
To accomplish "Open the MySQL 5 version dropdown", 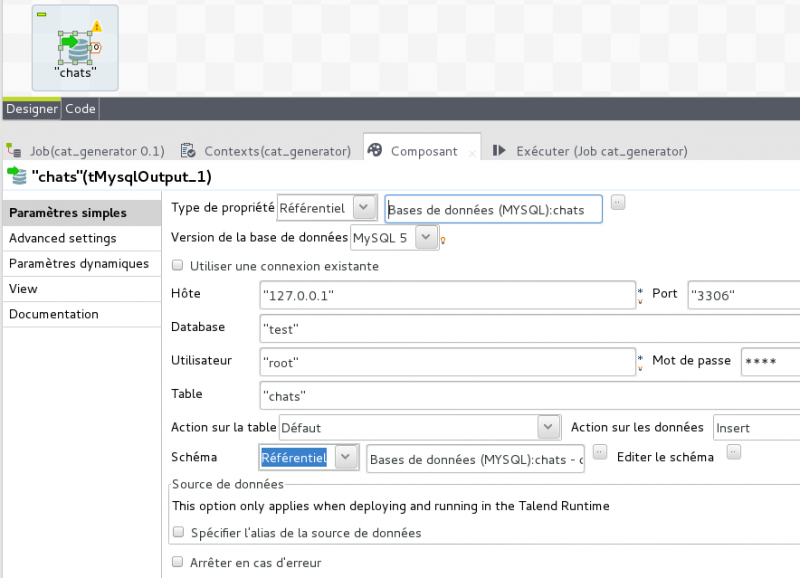I will [426, 238].
